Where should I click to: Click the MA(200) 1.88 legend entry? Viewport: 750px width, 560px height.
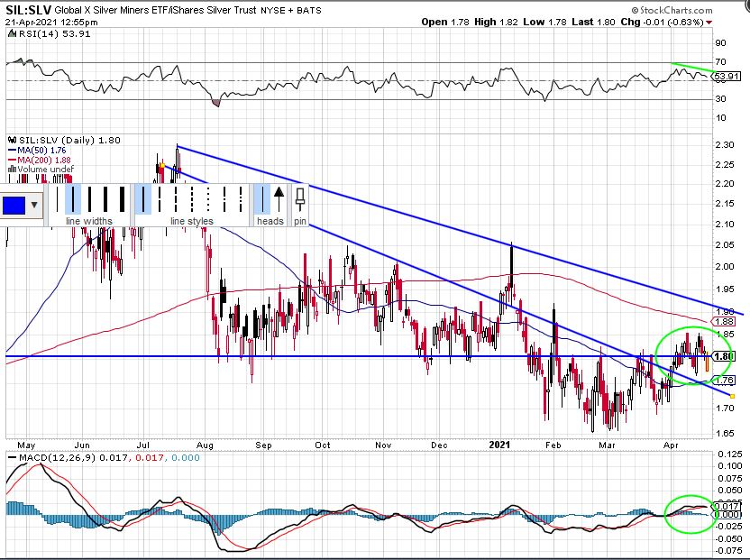pyautogui.click(x=40, y=160)
